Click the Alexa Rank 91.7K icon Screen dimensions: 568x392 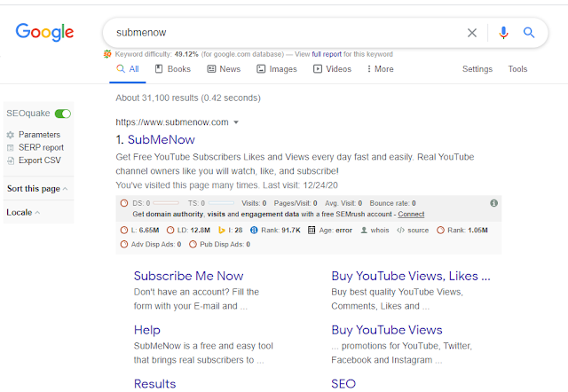254,231
